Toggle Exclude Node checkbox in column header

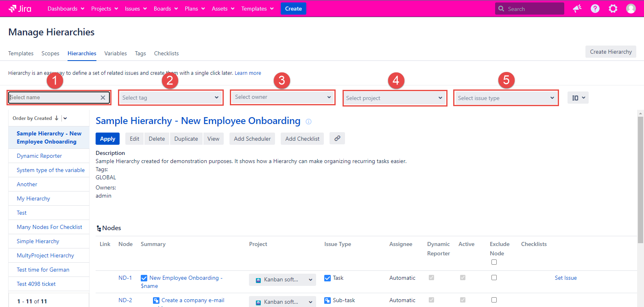[x=494, y=262]
